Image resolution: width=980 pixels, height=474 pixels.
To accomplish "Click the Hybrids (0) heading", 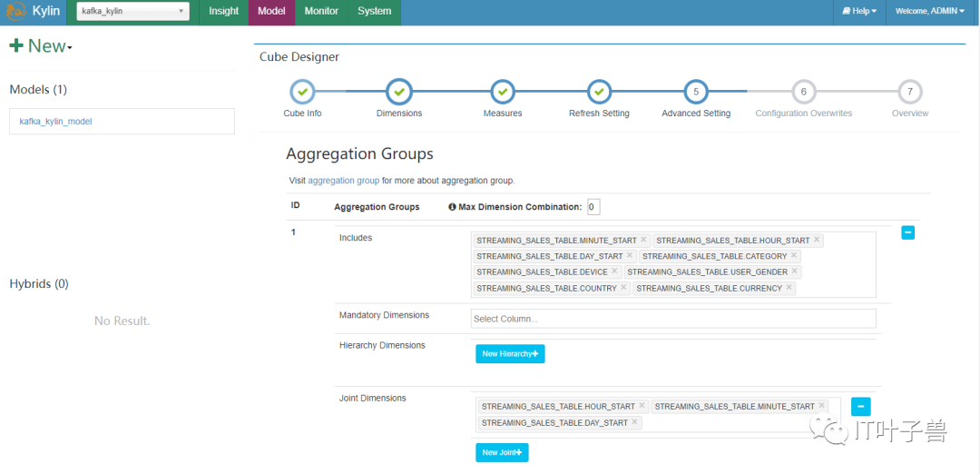I will [x=39, y=283].
